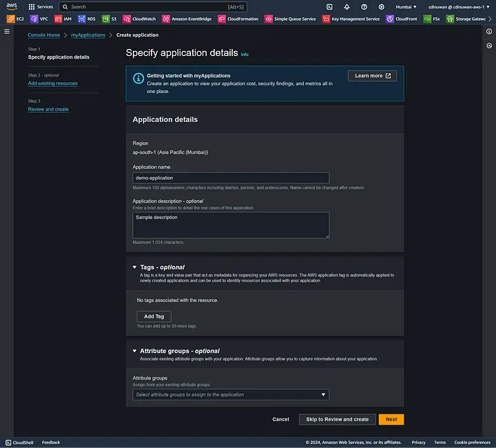Viewport: 496px width, 448px height.
Task: Show more favorites with right chevron
Action: pyautogui.click(x=490, y=19)
